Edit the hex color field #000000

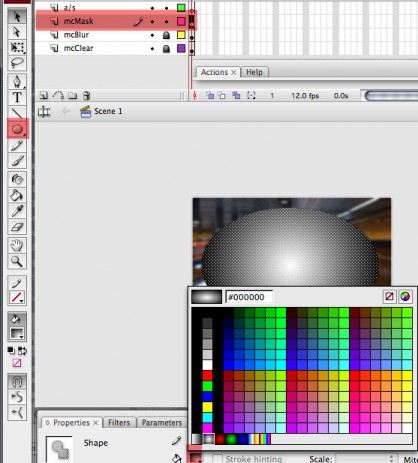(249, 297)
